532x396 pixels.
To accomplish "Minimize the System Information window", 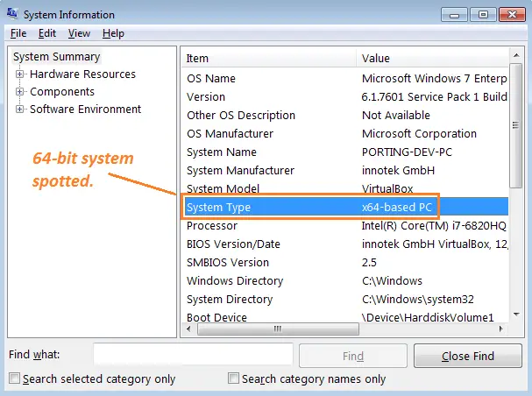I will 455,15.
